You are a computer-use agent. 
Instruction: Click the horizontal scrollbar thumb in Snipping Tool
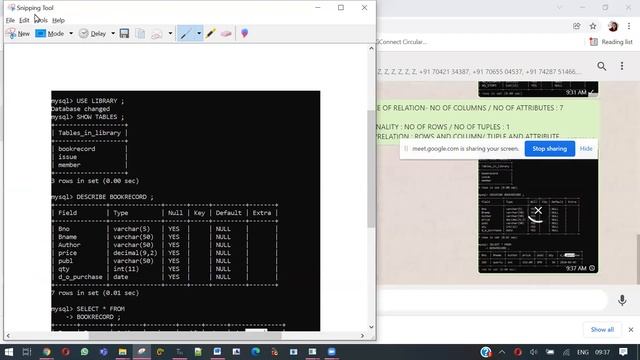click(x=185, y=336)
